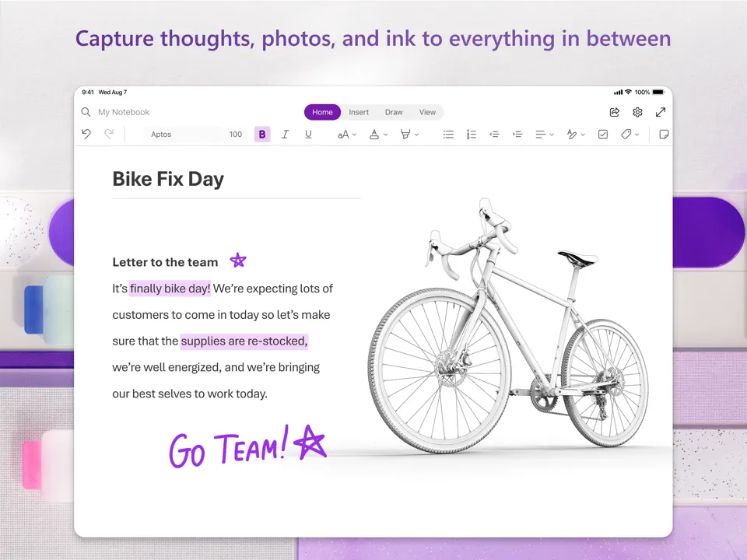
Task: Insert a bulleted list
Action: [448, 135]
